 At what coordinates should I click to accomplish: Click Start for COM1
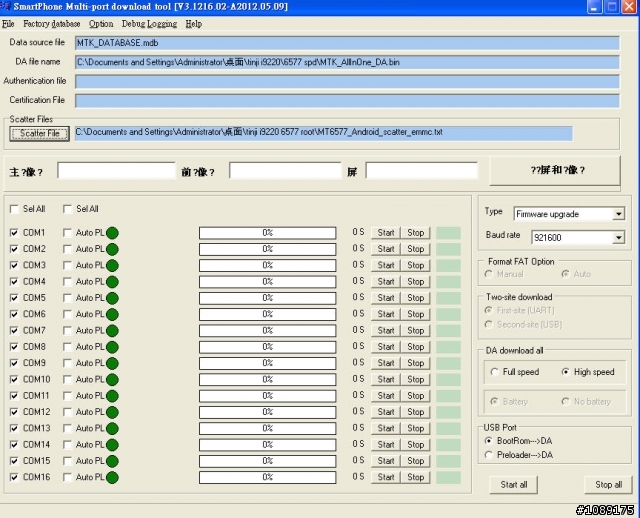pyautogui.click(x=386, y=233)
